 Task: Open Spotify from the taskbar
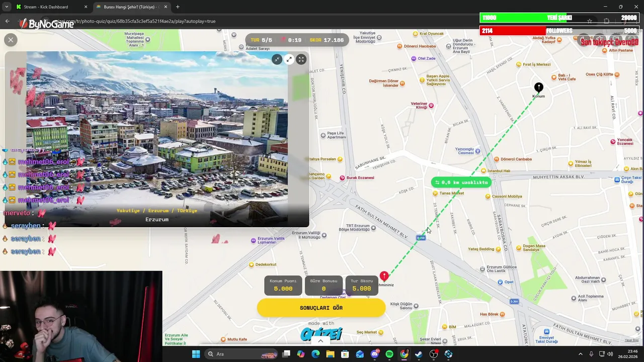point(389,354)
